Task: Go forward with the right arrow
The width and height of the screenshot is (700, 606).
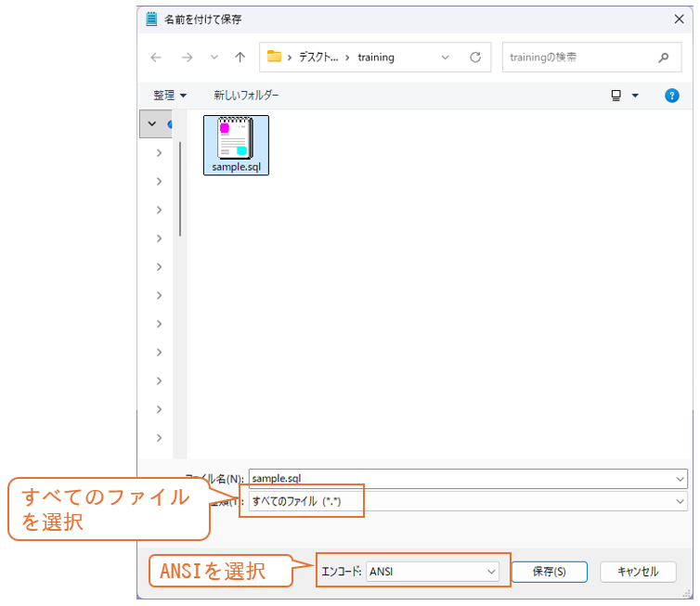Action: [x=187, y=58]
